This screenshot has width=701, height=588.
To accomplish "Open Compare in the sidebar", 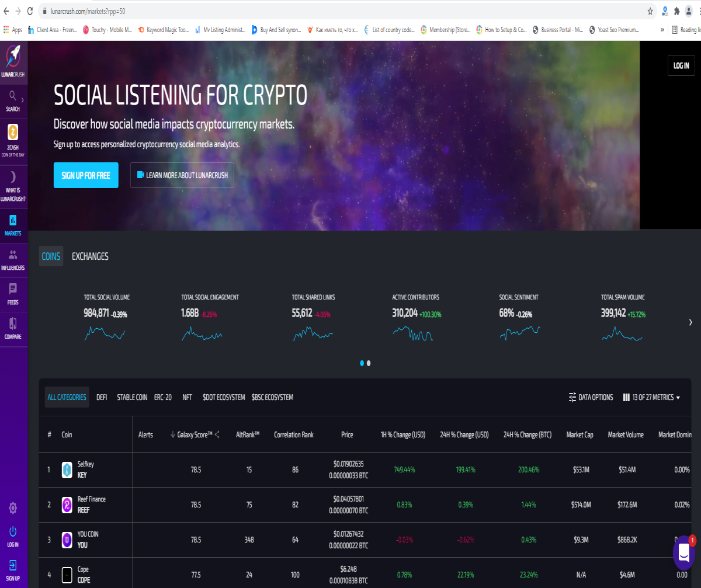I will 13,328.
